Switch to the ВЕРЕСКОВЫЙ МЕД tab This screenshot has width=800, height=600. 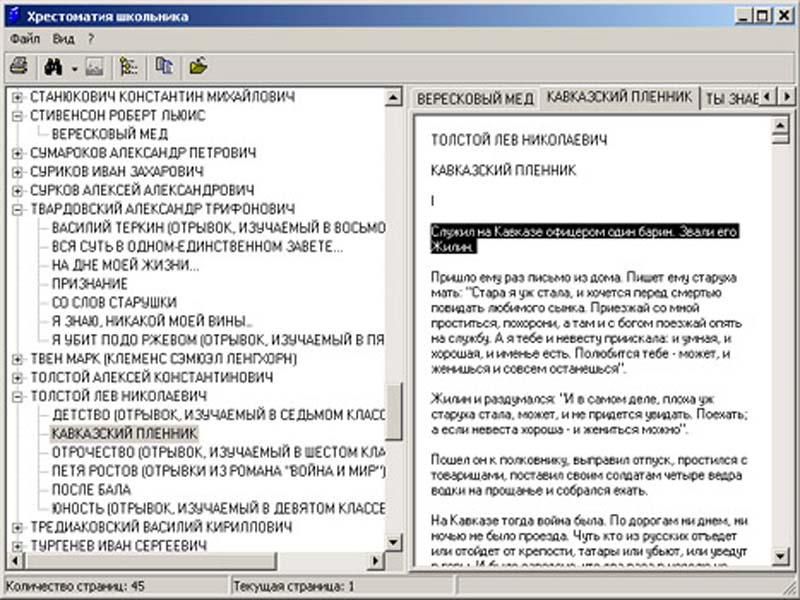[474, 99]
